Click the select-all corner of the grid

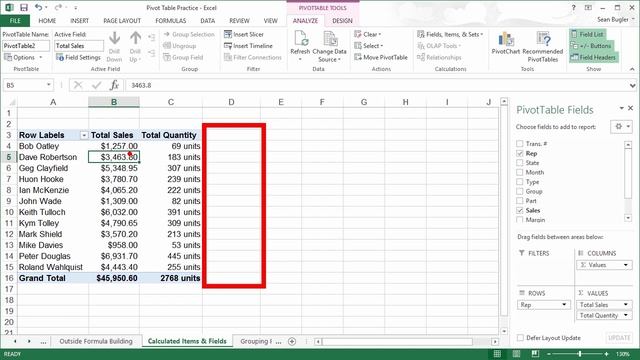[11, 102]
